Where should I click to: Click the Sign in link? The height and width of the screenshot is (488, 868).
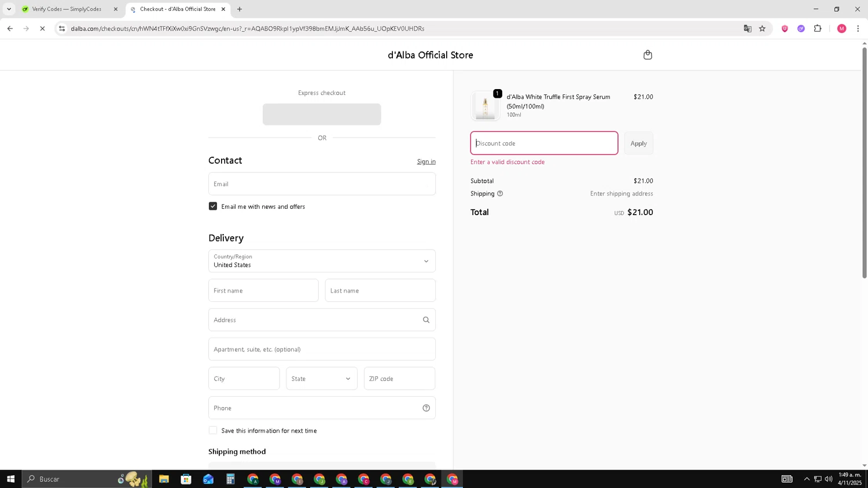tap(426, 161)
